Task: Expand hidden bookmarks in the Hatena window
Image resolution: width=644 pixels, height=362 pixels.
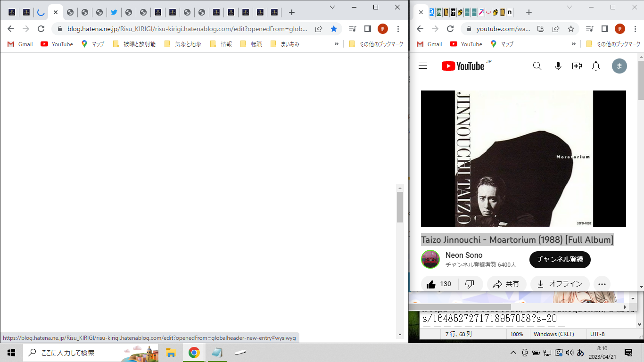Action: click(336, 44)
